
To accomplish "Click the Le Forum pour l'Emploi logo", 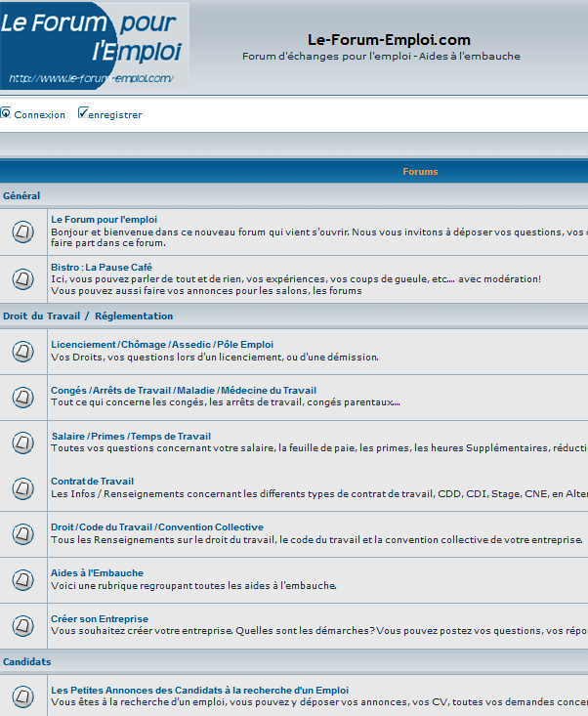I will [94, 47].
